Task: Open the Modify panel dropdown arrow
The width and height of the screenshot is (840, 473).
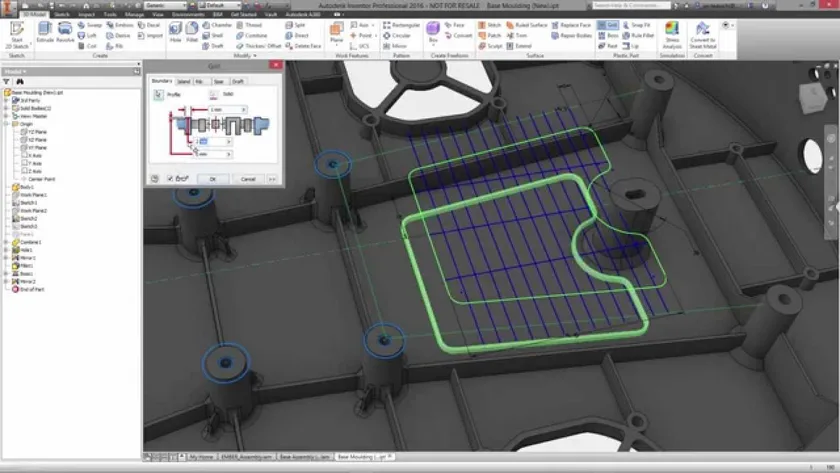Action: click(x=255, y=56)
